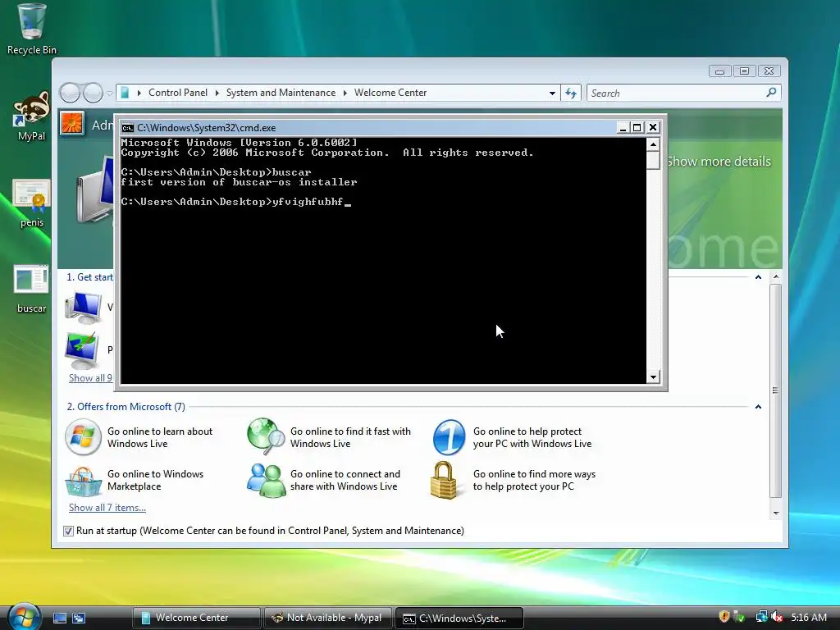
Task: Click the Forward arrow in Welcome Center
Action: click(94, 94)
